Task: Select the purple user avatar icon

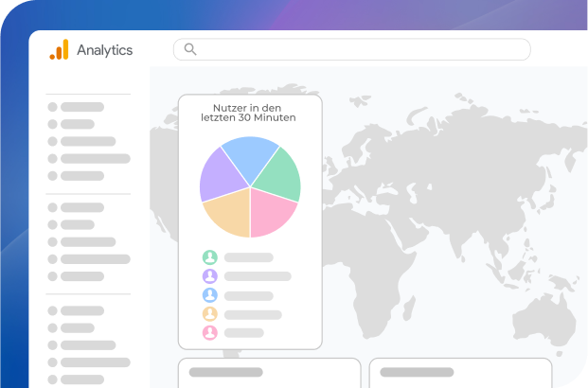Action: (x=209, y=276)
